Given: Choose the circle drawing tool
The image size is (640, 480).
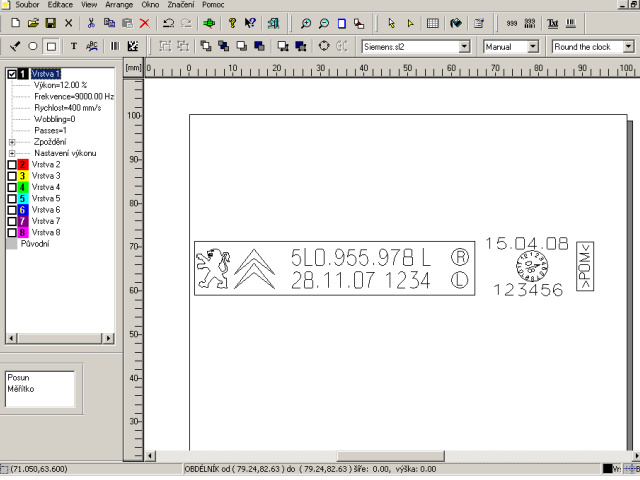Looking at the screenshot, I should 33,46.
